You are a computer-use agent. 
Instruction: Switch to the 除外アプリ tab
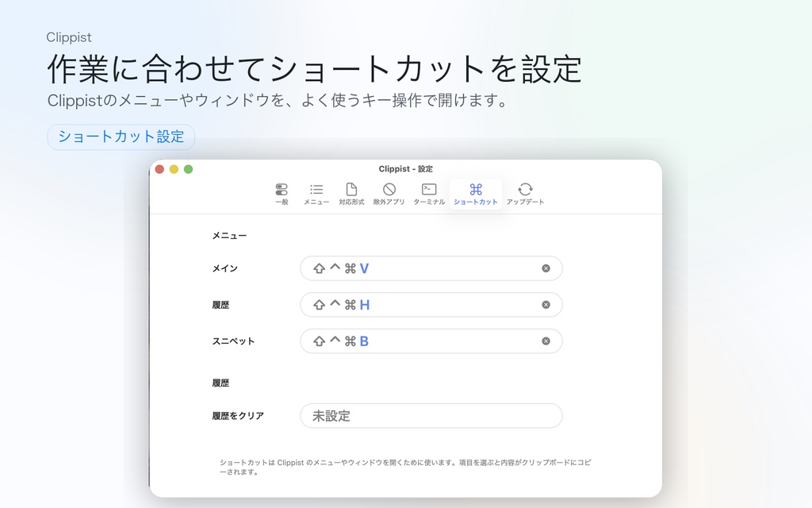coord(389,194)
